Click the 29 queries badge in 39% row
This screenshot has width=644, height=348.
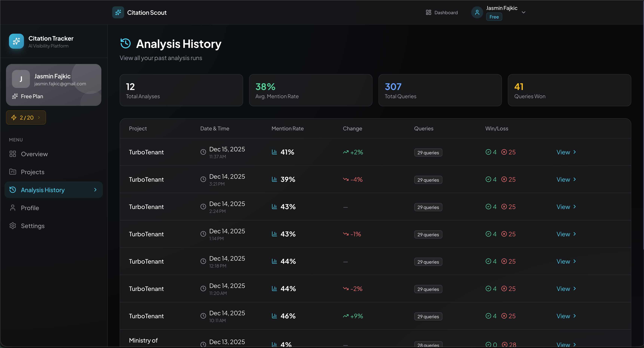click(428, 180)
